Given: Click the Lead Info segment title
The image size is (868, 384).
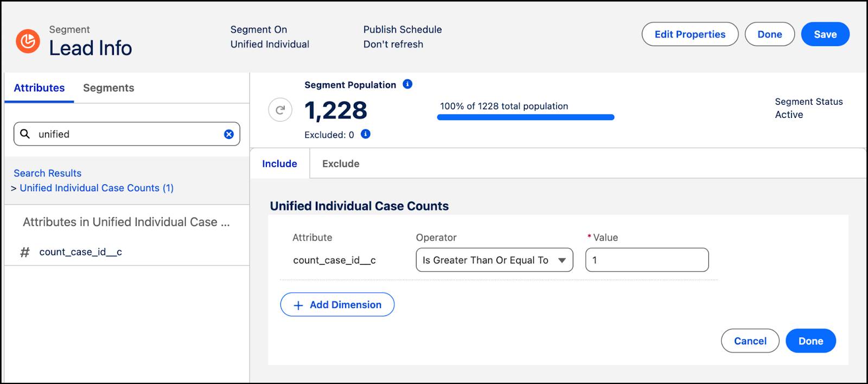Looking at the screenshot, I should 91,48.
